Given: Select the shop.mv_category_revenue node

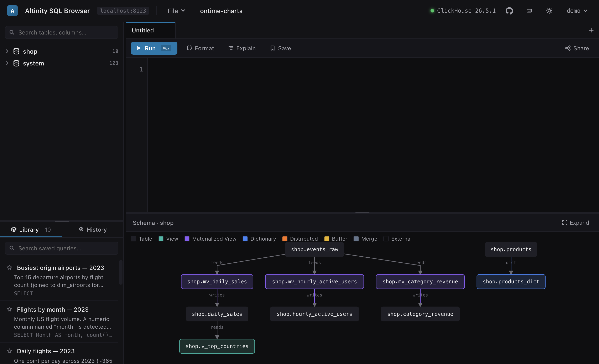Looking at the screenshot, I should tap(420, 282).
